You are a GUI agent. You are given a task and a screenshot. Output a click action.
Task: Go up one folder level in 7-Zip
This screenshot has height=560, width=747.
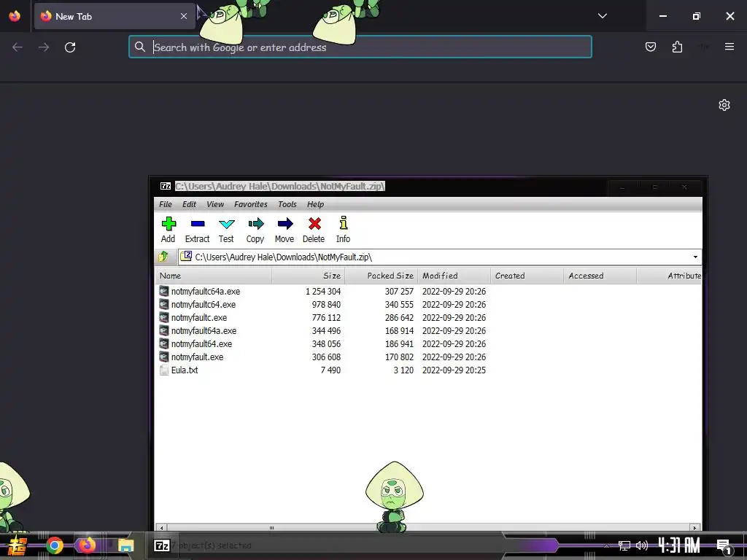[x=163, y=257]
